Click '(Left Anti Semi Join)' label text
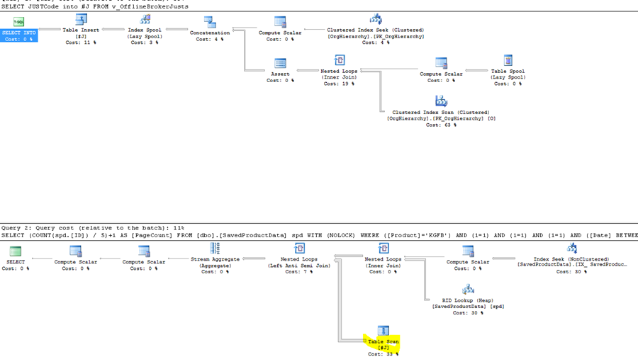This screenshot has height=364, width=638. point(299,266)
